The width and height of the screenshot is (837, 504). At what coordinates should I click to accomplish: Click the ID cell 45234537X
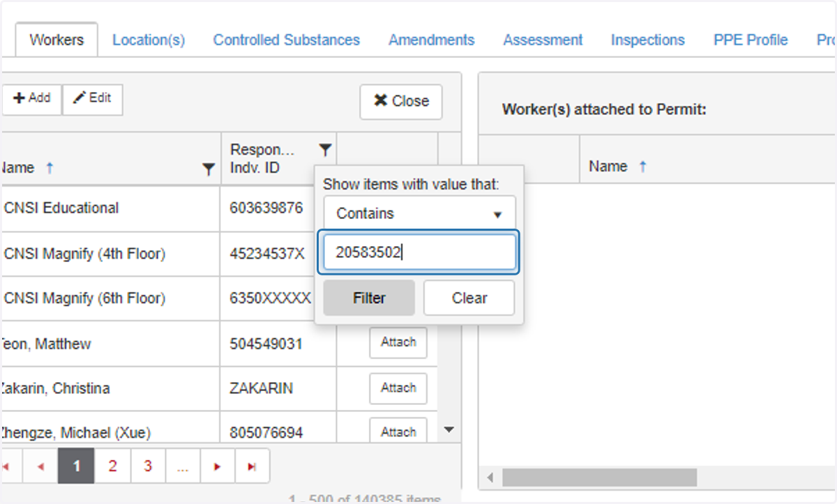tap(267, 254)
